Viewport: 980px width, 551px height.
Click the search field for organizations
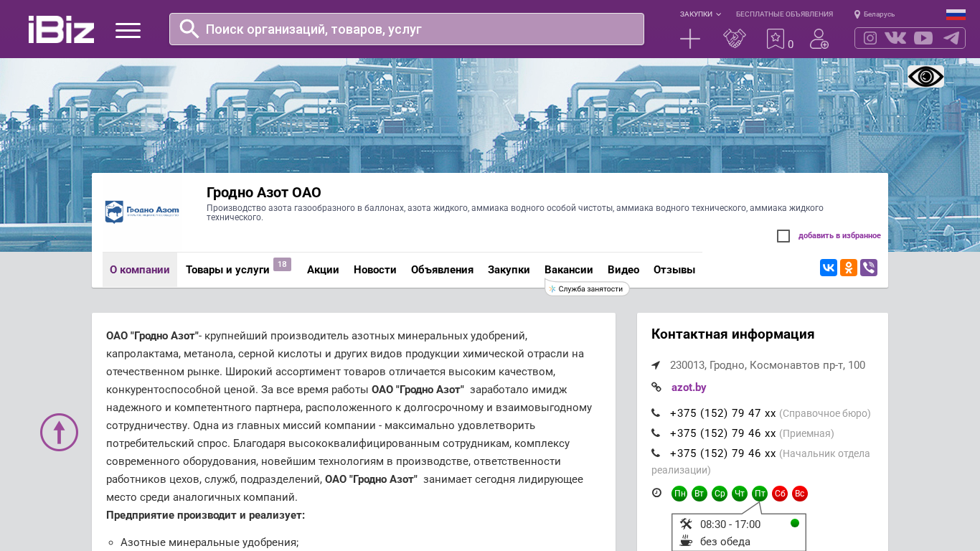[407, 29]
